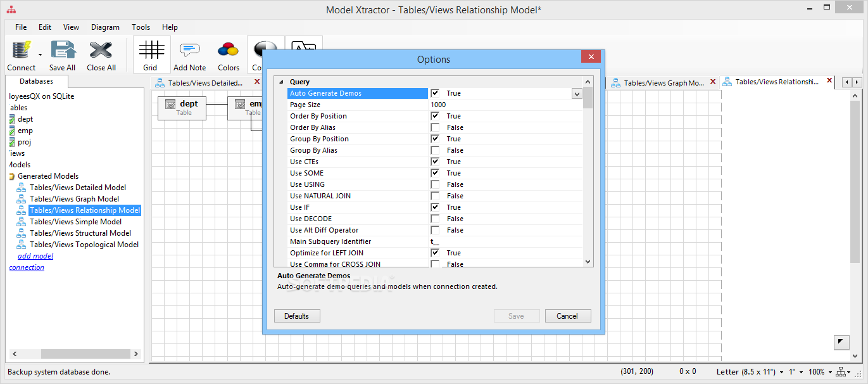The width and height of the screenshot is (868, 384).
Task: Uncheck Use IF checkbox
Action: coord(435,207)
